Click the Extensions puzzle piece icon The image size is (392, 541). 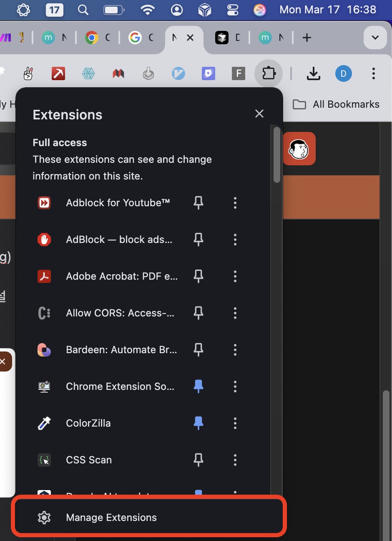pos(269,74)
